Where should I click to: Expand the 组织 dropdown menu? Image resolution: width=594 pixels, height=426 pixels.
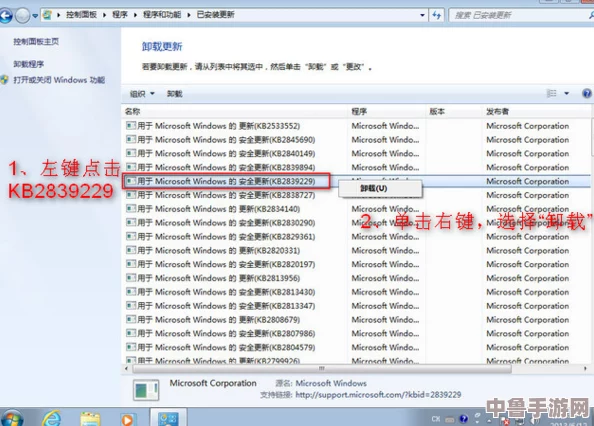pyautogui.click(x=142, y=94)
